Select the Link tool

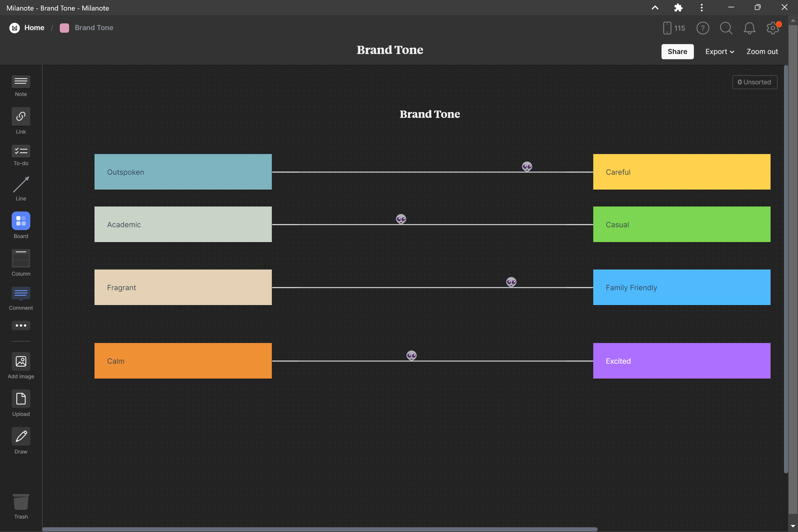click(x=21, y=117)
